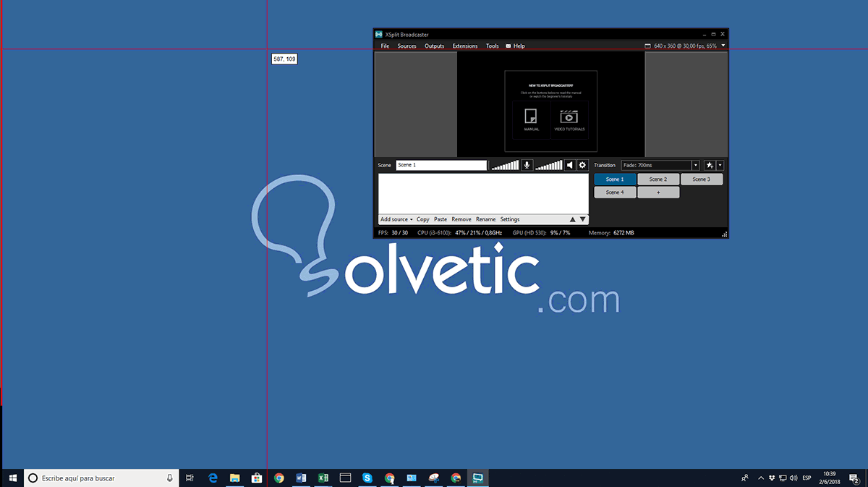Click Paste in the sources toolbar
The image size is (868, 487).
tap(441, 219)
